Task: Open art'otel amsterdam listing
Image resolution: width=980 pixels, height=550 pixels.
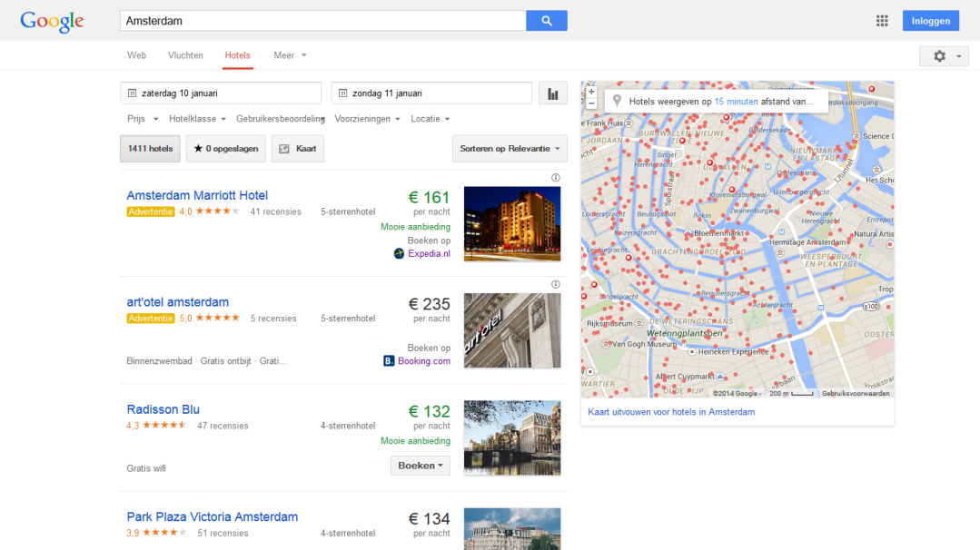Action: tap(178, 302)
